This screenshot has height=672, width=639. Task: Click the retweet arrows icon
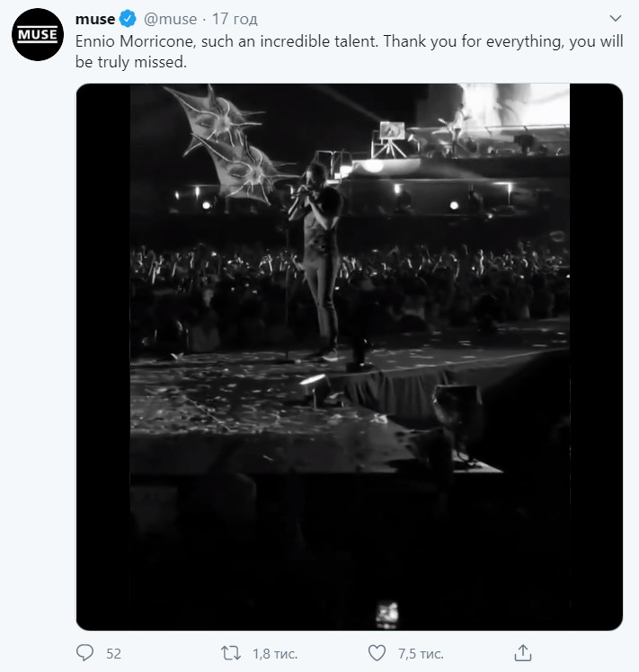point(232,653)
